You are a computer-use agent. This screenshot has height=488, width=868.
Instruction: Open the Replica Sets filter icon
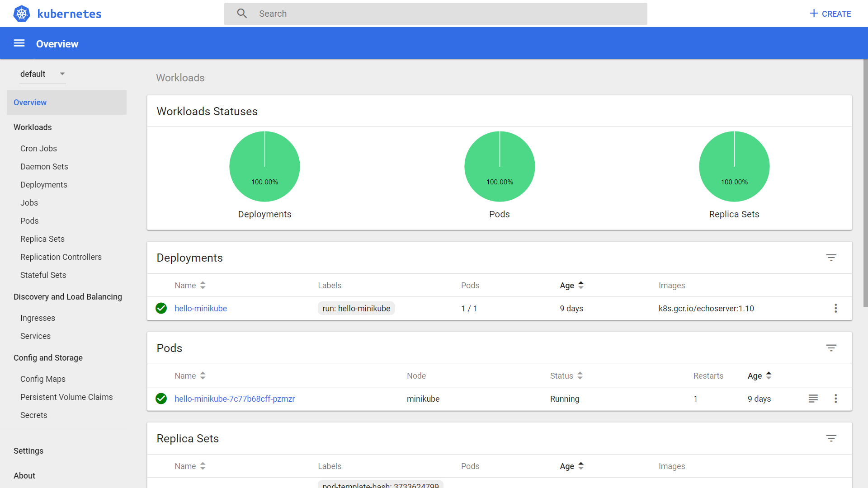tap(831, 438)
